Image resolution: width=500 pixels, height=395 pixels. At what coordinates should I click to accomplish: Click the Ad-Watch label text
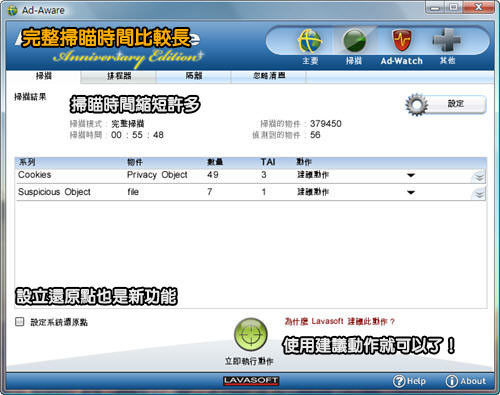402,61
